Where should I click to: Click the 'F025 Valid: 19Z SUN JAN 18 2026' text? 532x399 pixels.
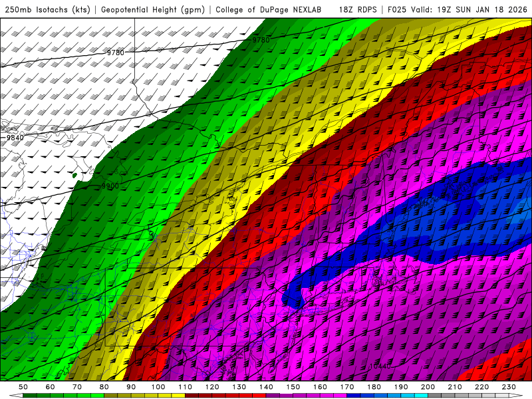458,9
